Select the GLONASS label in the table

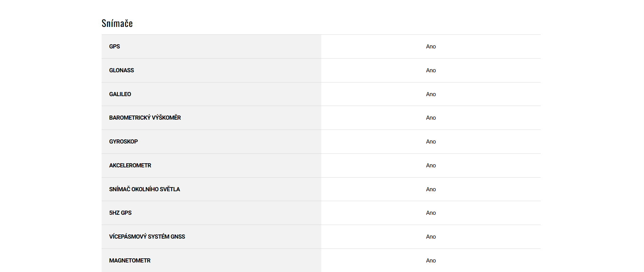pyautogui.click(x=121, y=70)
